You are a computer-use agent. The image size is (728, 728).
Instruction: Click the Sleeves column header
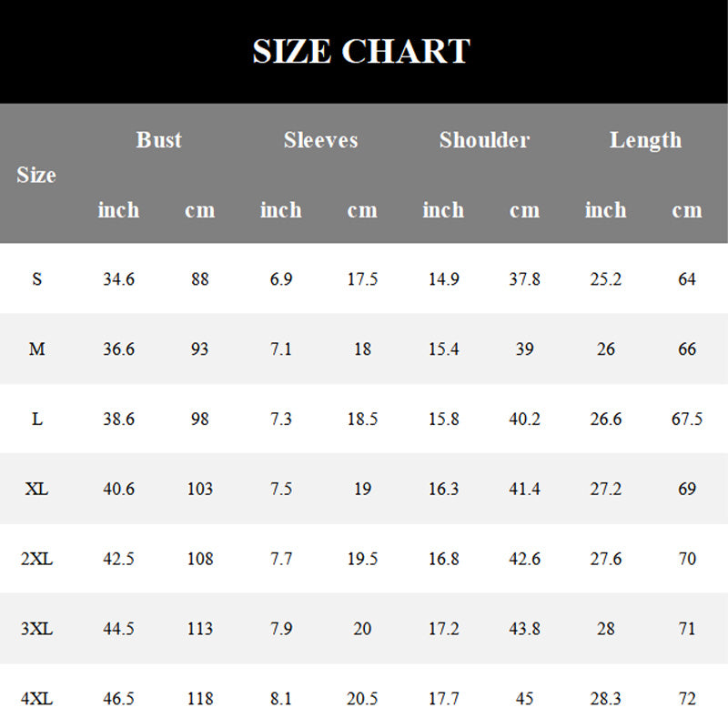320,140
